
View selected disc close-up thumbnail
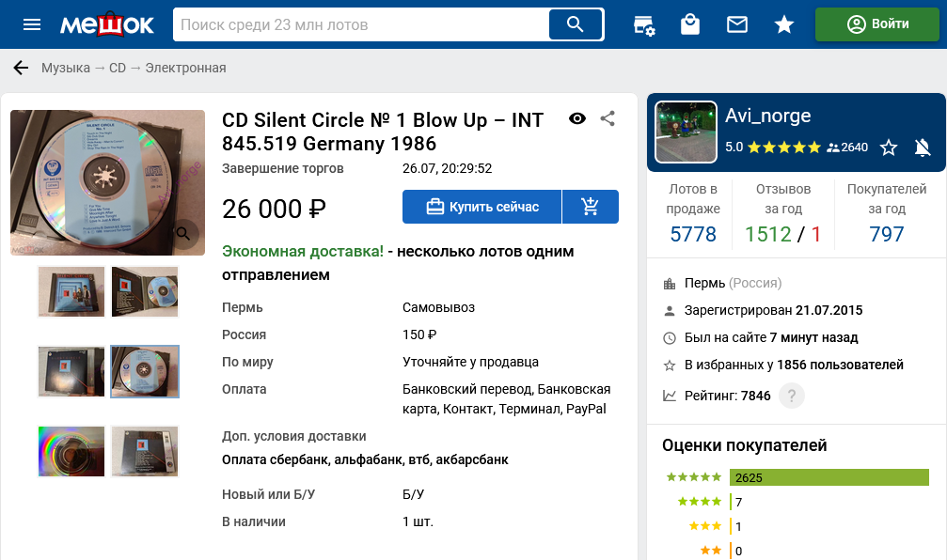point(145,371)
